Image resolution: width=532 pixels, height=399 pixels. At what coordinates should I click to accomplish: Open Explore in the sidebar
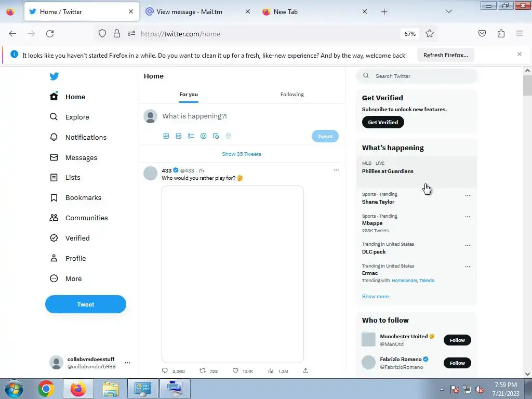[x=69, y=117]
